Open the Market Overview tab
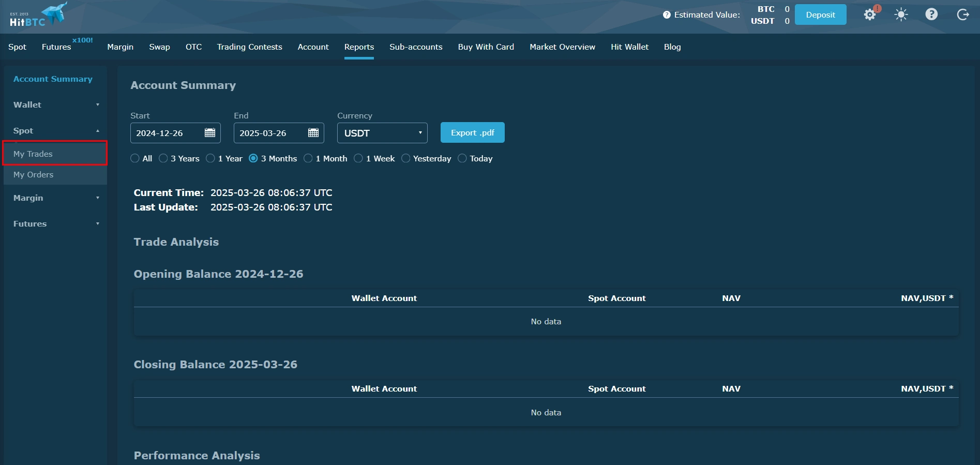Image resolution: width=980 pixels, height=465 pixels. pyautogui.click(x=562, y=47)
